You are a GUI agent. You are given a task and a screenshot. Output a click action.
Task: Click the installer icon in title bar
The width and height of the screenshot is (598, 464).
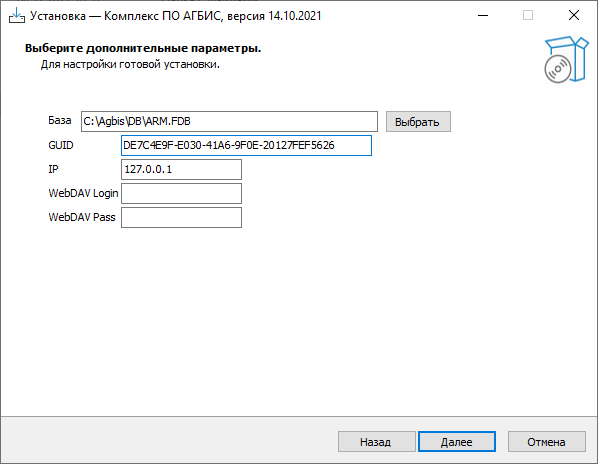click(x=17, y=16)
